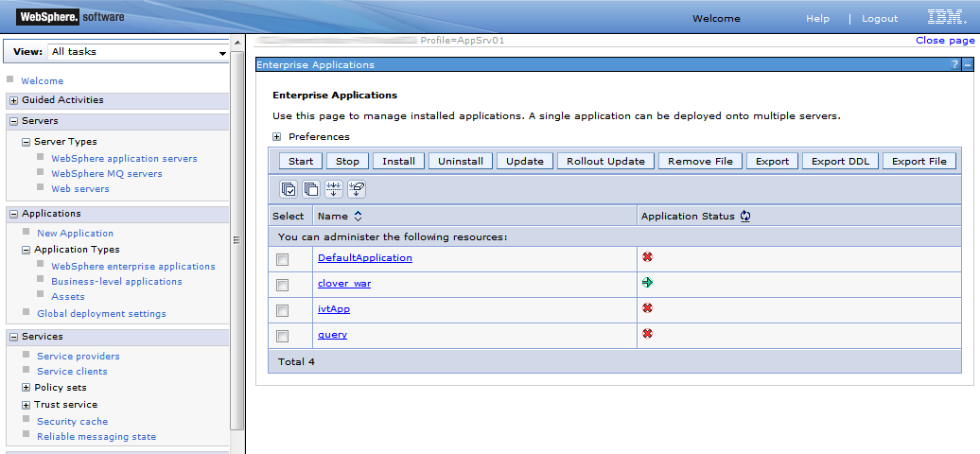Expand Guided Activities section
980x454 pixels.
[x=14, y=100]
